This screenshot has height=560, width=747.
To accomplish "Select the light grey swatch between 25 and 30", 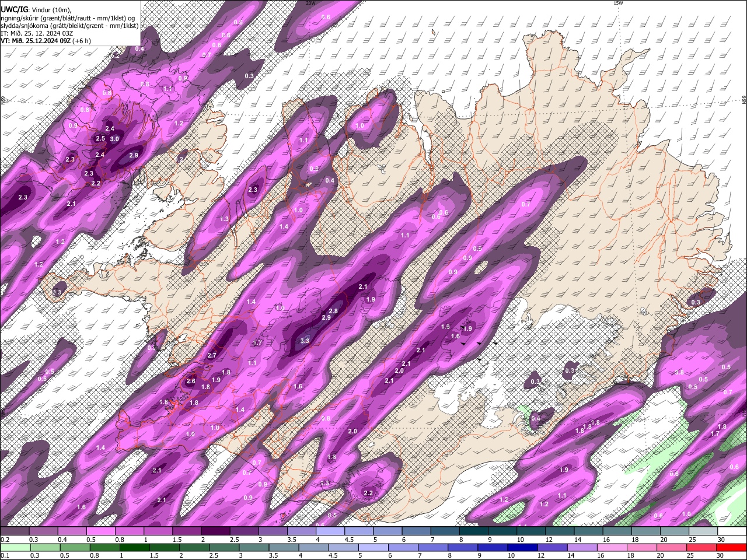I will pyautogui.click(x=703, y=531).
